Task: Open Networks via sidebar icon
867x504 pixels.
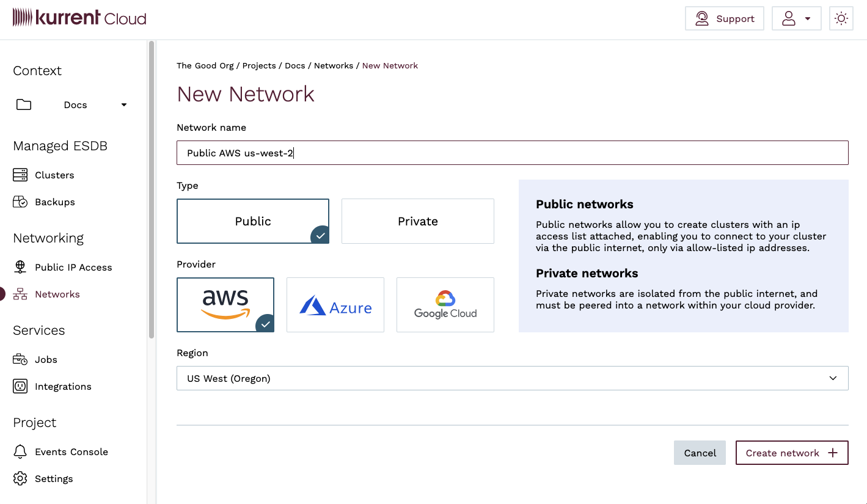Action: coord(20,294)
